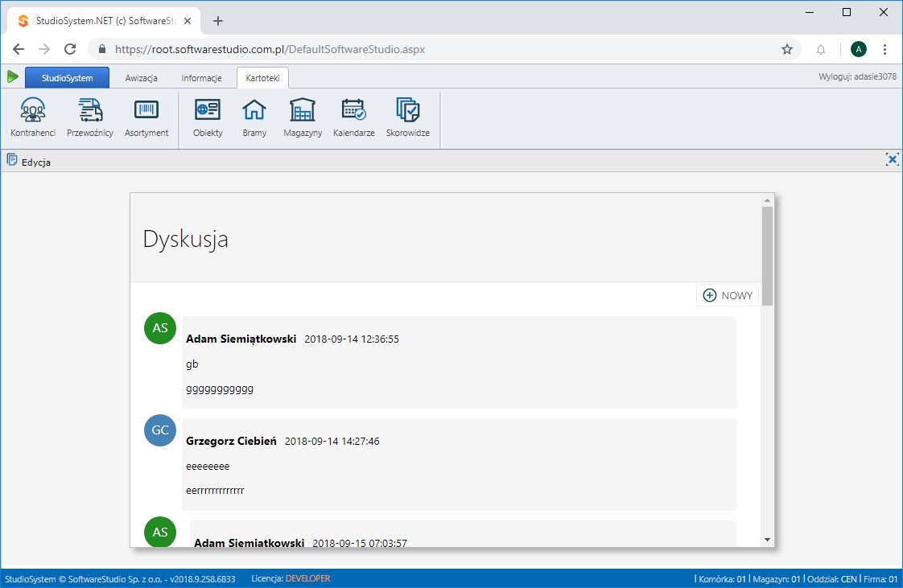Viewport: 903px width, 588px height.
Task: Open the Skorowidze indexes icon
Action: tap(408, 118)
